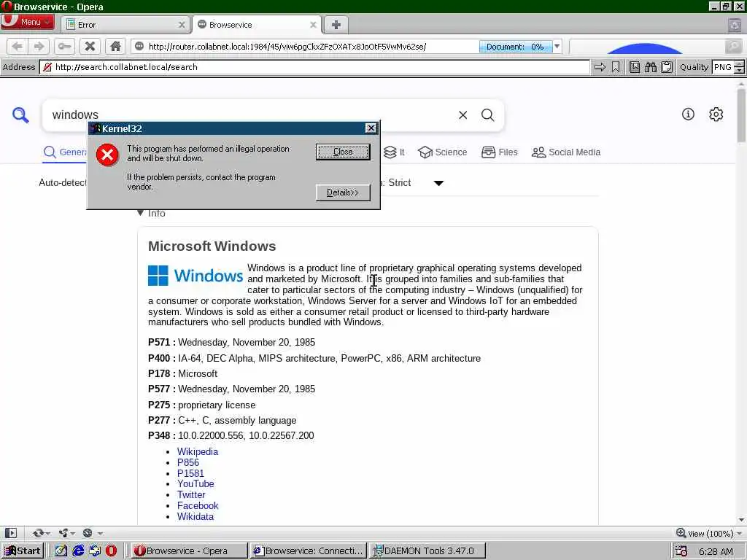The width and height of the screenshot is (747, 560).
Task: Launch Internet Explorer from quick launch
Action: click(x=78, y=551)
